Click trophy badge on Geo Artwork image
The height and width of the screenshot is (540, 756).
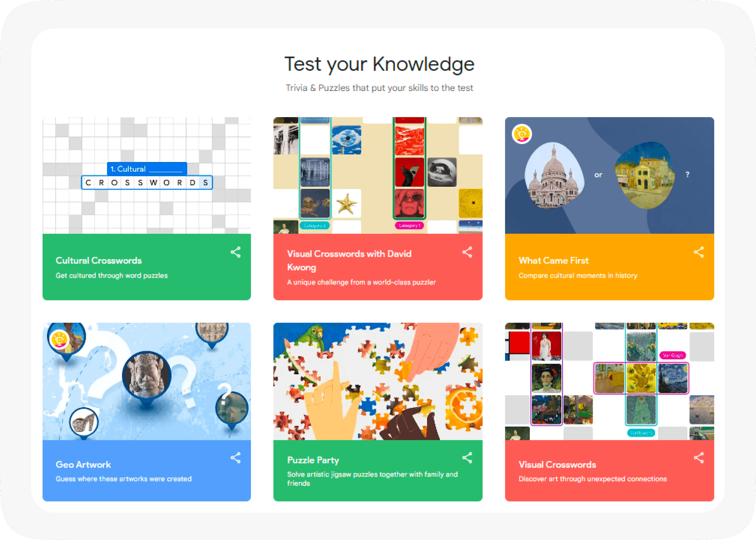[x=59, y=339]
